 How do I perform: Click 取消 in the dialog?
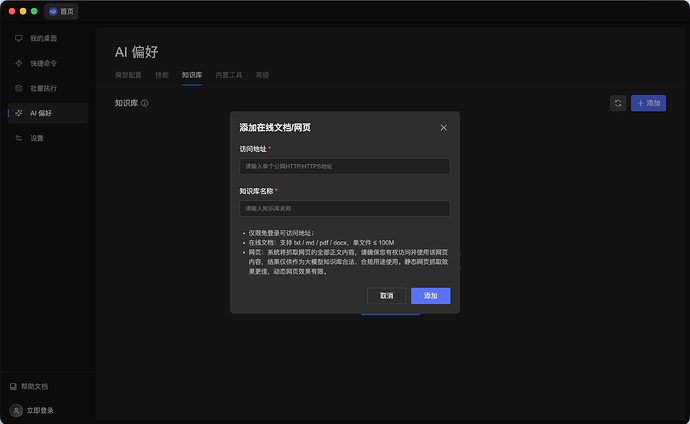coord(386,296)
